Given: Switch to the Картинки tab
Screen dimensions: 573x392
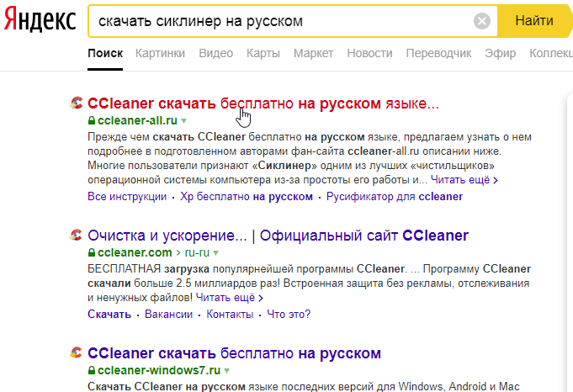Looking at the screenshot, I should pyautogui.click(x=160, y=53).
